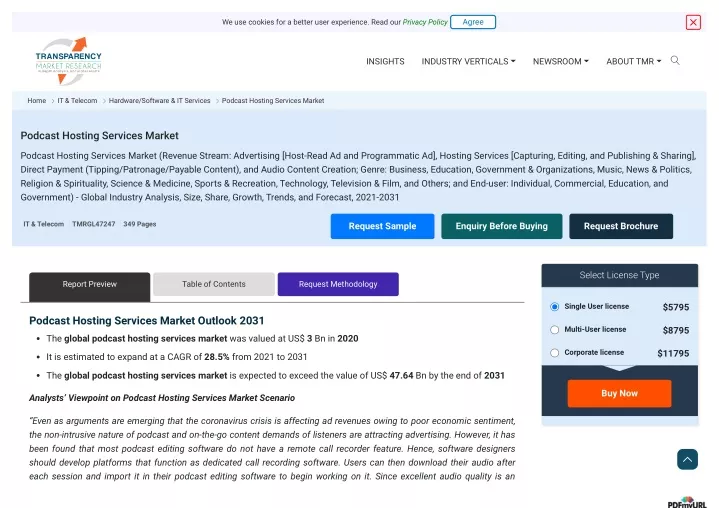Click the $11795 price
The height and width of the screenshot is (508, 719).
click(x=673, y=353)
